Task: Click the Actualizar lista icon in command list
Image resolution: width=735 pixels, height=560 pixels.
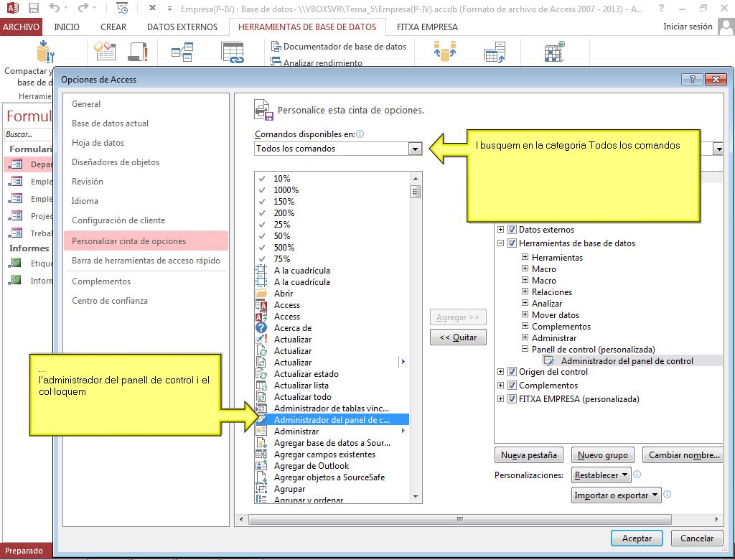Action: [261, 386]
